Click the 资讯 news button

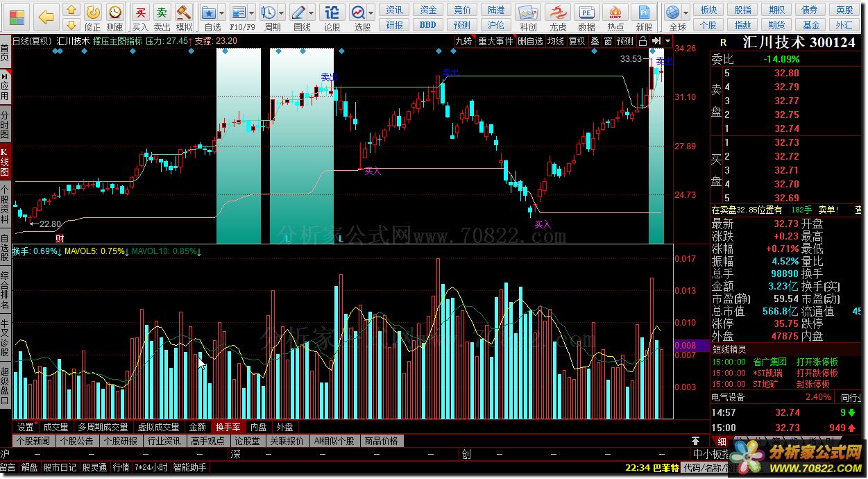coord(394,10)
